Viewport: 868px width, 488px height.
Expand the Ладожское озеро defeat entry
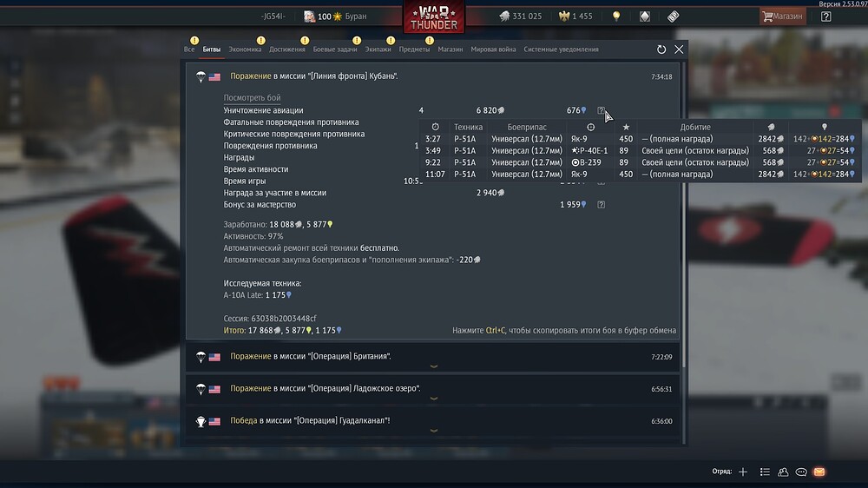pyautogui.click(x=434, y=399)
